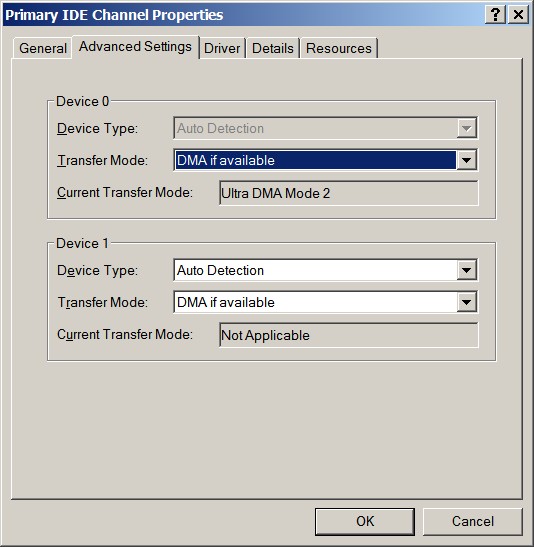Close the properties dialog with X
This screenshot has height=547, width=534.
pyautogui.click(x=518, y=15)
